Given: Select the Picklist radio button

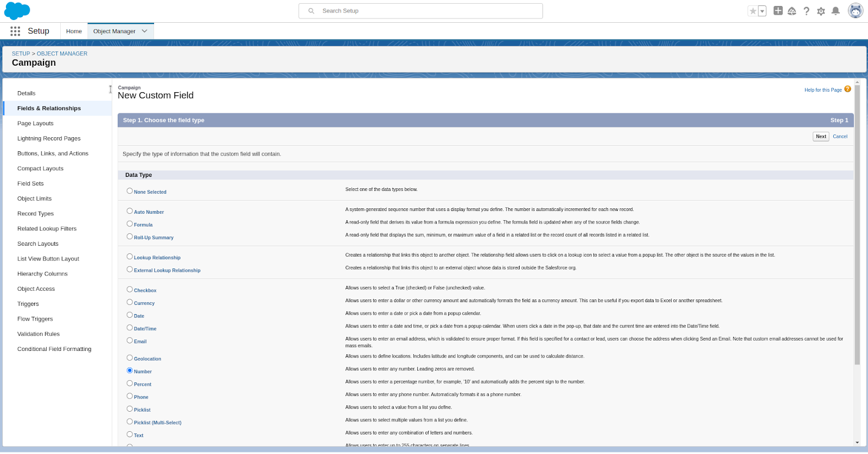Looking at the screenshot, I should [130, 409].
